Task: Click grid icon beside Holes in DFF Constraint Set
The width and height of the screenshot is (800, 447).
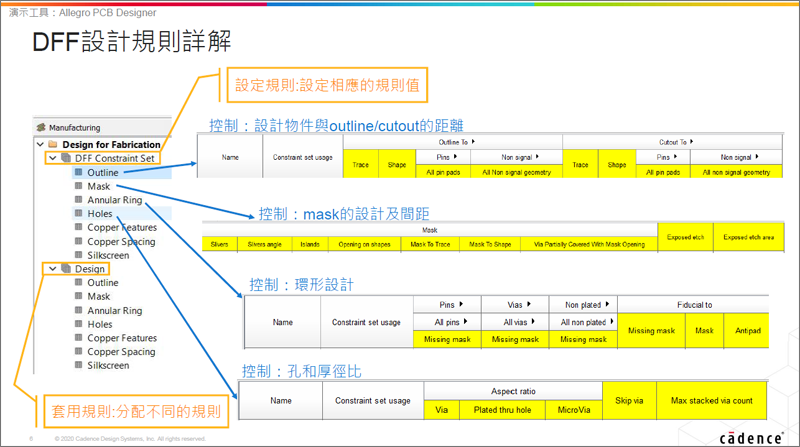Action: (x=79, y=213)
